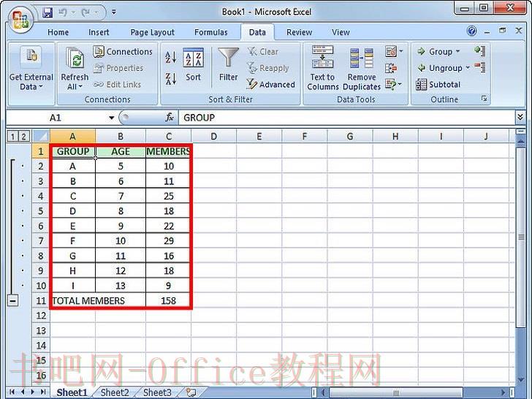532x399 pixels.
Task: Click Remove Duplicates
Action: click(x=362, y=68)
